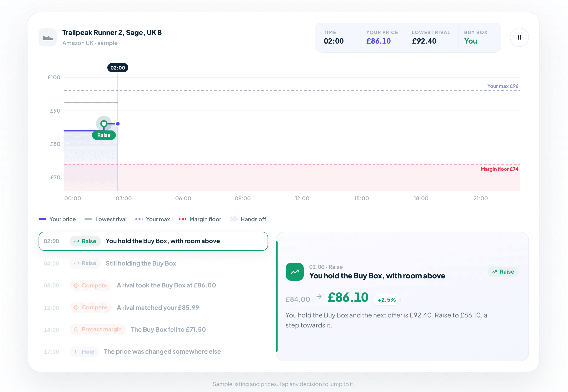Image resolution: width=568 pixels, height=392 pixels.
Task: Click the Margin floor legend entry
Action: tap(199, 219)
